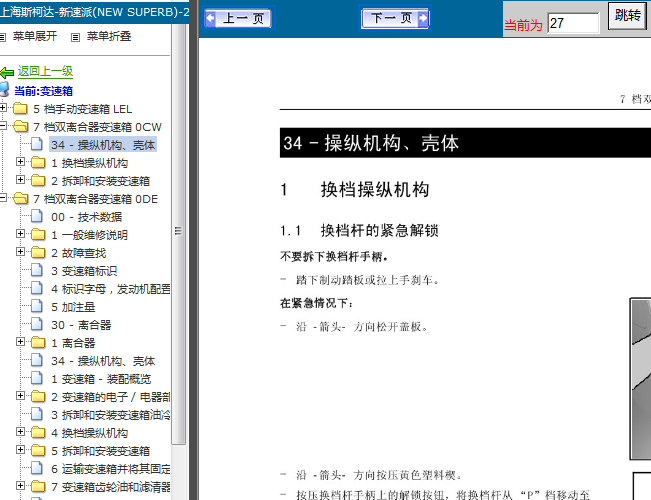Image resolution: width=651 pixels, height=500 pixels.
Task: Open 1 变速箱 - 装配概览 tree item
Action: click(x=101, y=379)
